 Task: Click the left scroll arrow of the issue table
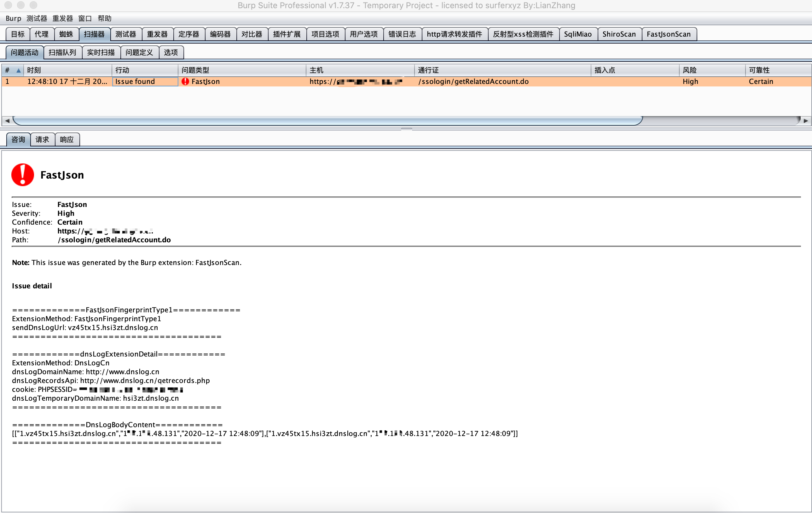[7, 121]
